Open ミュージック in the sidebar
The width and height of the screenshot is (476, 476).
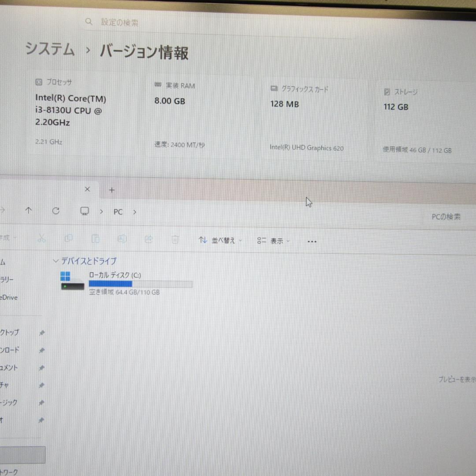point(8,402)
